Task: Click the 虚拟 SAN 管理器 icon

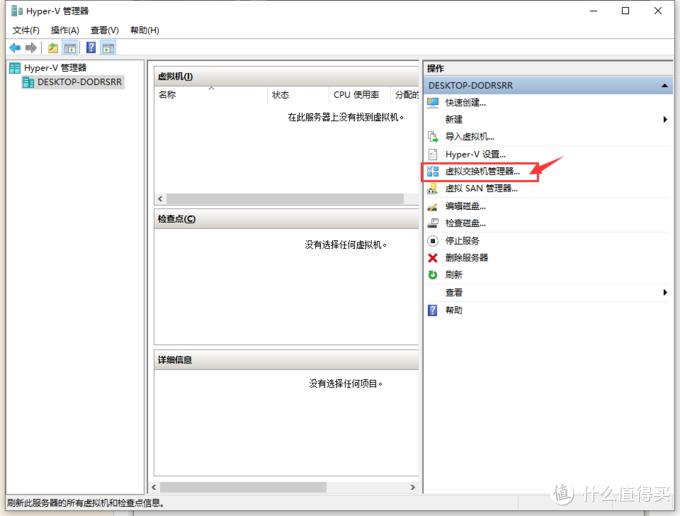Action: click(x=432, y=189)
